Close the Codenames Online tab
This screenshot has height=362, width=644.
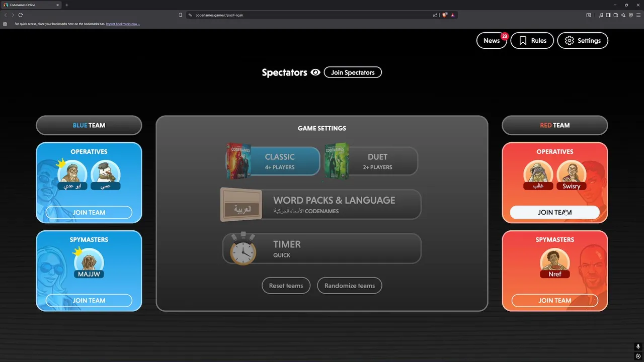point(58,5)
